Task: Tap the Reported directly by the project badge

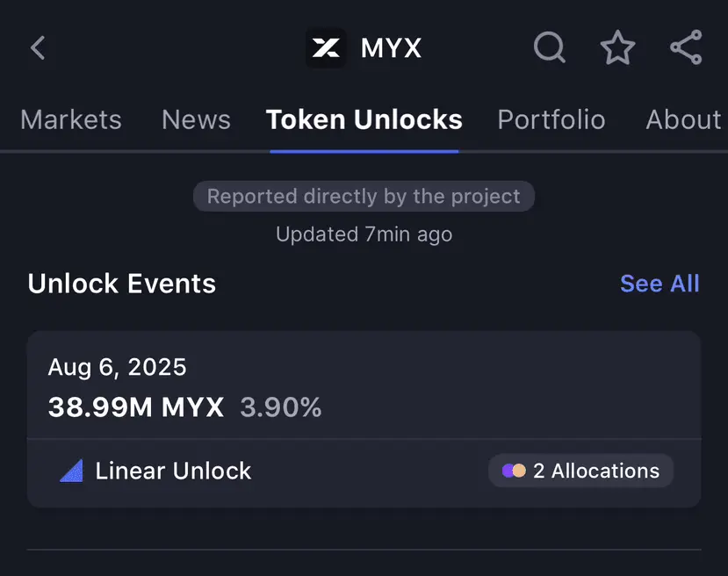Action: pyautogui.click(x=364, y=197)
